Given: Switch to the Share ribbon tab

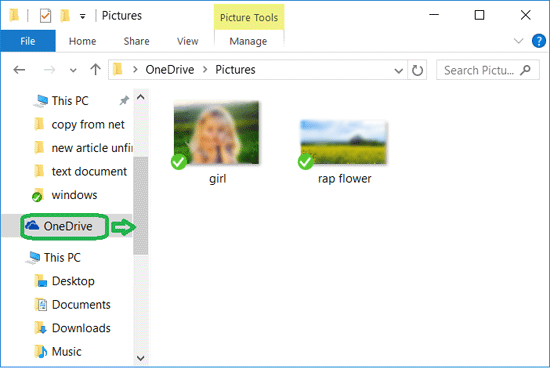Looking at the screenshot, I should tap(136, 41).
